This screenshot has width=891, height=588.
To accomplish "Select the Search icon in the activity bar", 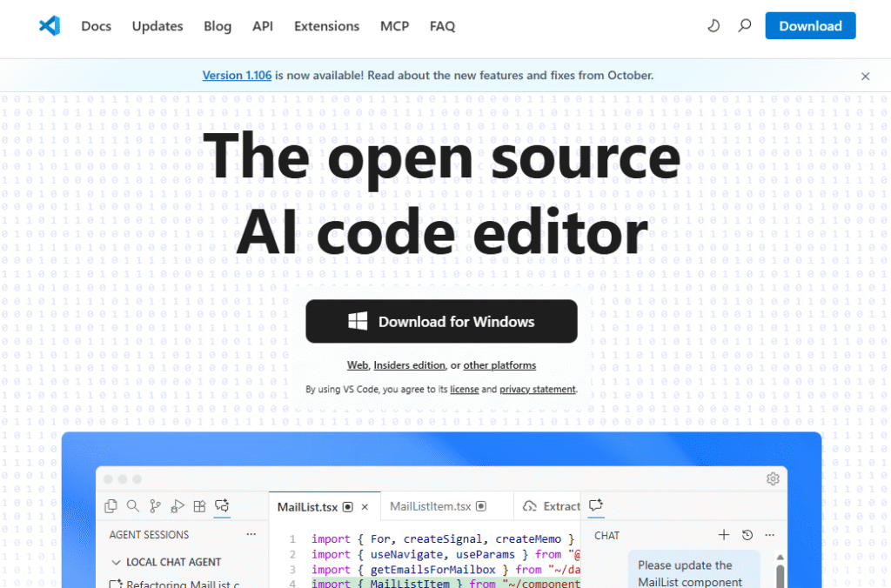I will tap(133, 505).
